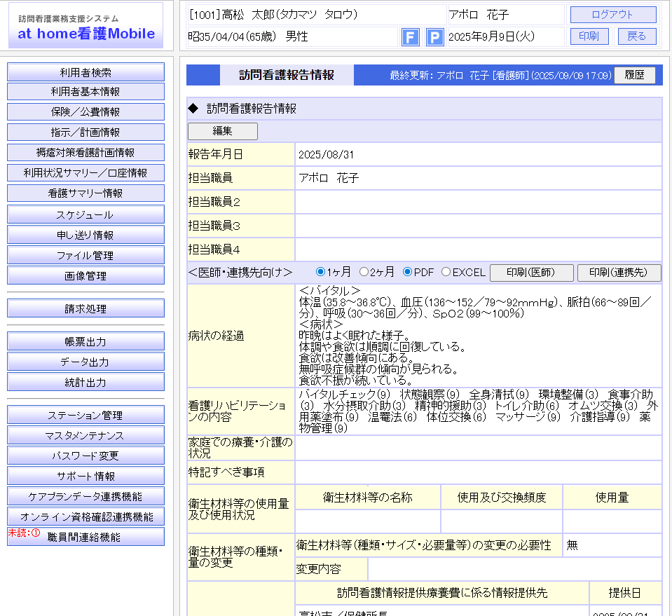Choose EXCEL output format
Viewport: 672px width, 616px height.
point(446,272)
